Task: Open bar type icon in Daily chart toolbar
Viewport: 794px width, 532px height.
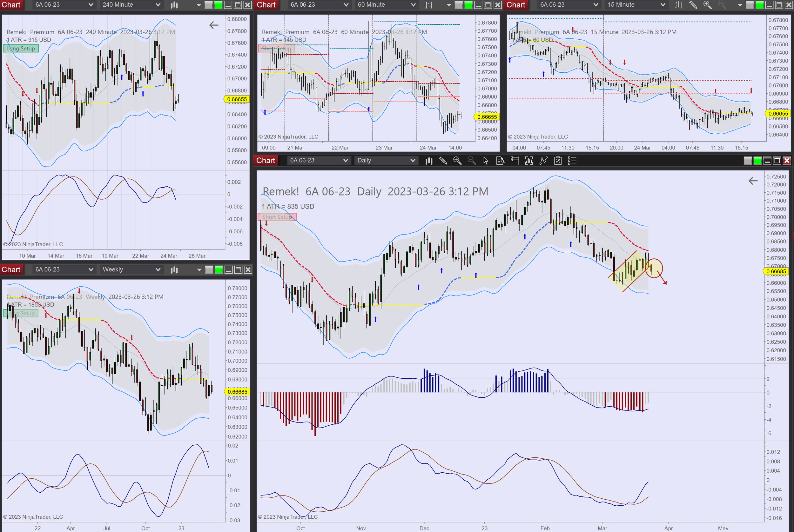Action: 429,161
